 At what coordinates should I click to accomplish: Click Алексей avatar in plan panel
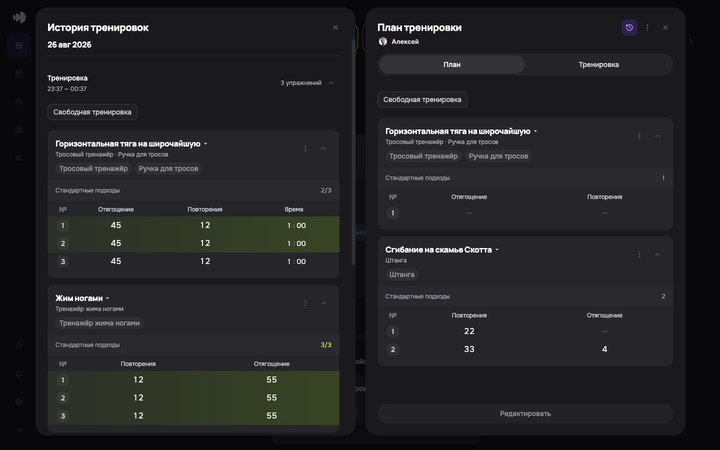pos(383,41)
